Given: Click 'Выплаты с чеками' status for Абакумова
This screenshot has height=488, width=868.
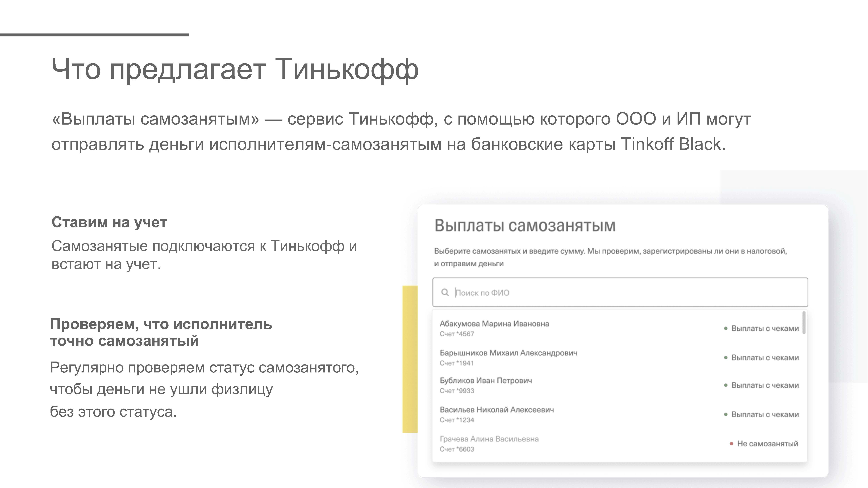Looking at the screenshot, I should [x=765, y=328].
